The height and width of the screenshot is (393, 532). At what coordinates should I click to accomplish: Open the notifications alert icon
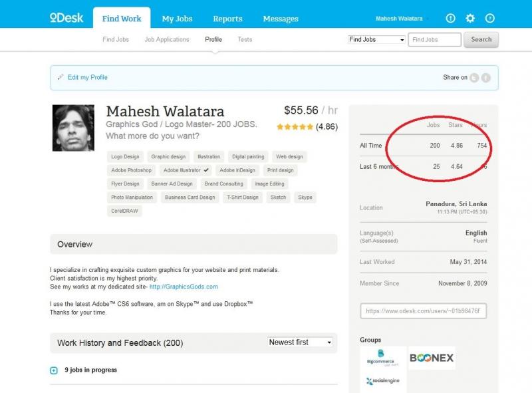pos(451,19)
